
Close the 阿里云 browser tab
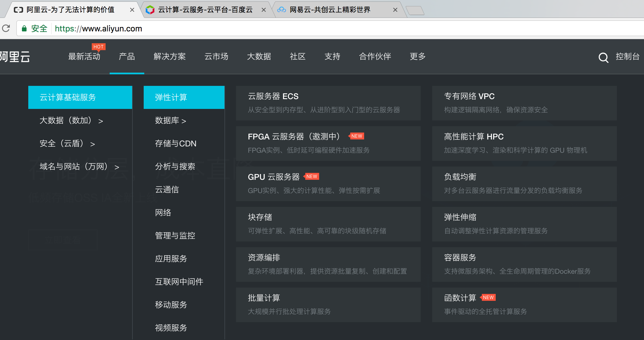point(132,10)
